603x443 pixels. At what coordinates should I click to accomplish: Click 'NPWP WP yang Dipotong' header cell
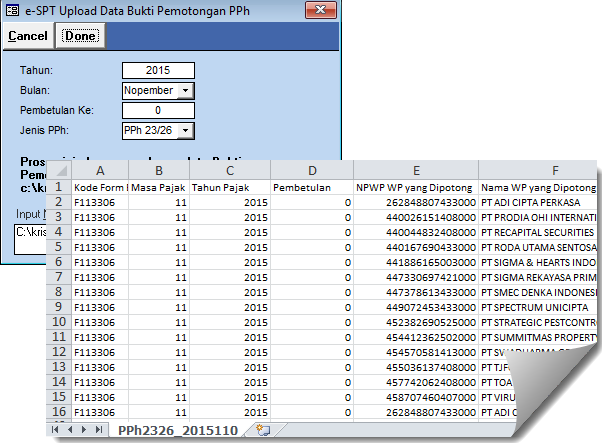[x=416, y=187]
